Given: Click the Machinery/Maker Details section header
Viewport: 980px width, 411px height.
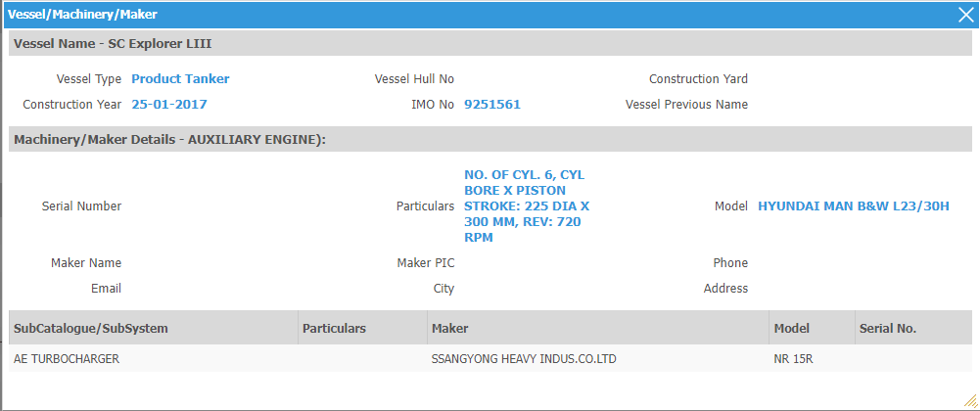Looking at the screenshot, I should [169, 140].
